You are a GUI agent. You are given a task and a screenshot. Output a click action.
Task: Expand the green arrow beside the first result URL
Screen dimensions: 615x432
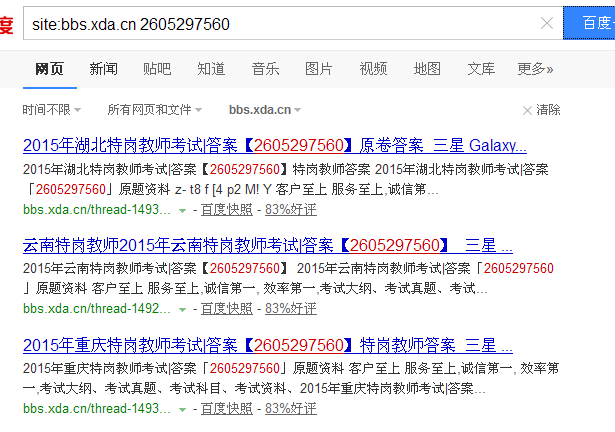[182, 210]
